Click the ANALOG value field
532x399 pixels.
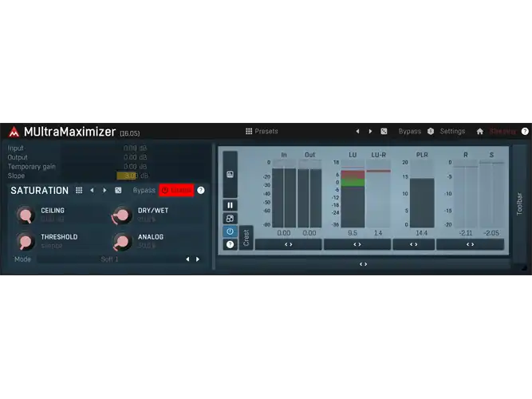click(147, 246)
